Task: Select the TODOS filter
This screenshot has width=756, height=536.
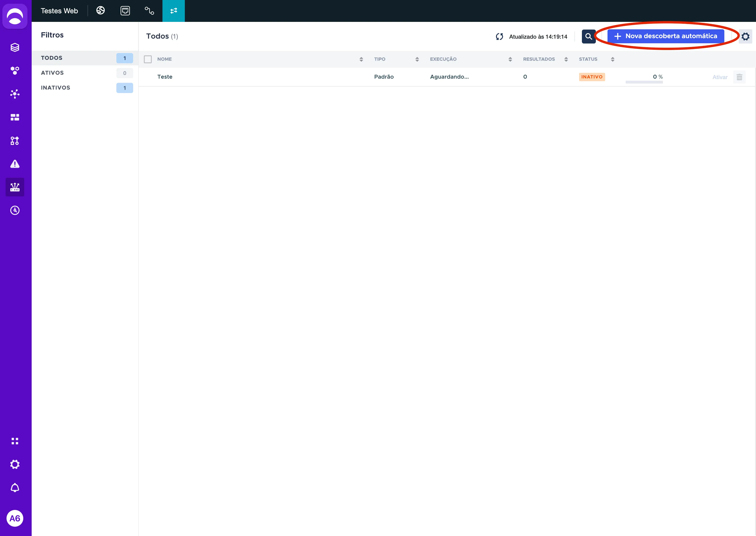Action: coord(85,58)
